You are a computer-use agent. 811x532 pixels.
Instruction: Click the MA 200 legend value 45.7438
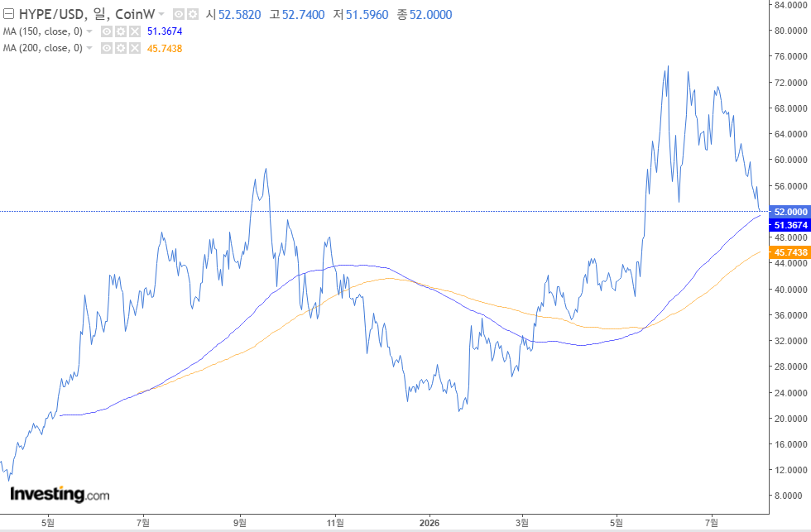[x=165, y=49]
